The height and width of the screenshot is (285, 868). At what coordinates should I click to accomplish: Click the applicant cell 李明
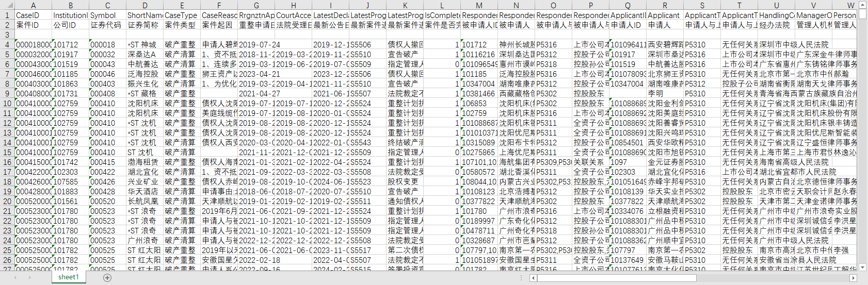[665, 93]
